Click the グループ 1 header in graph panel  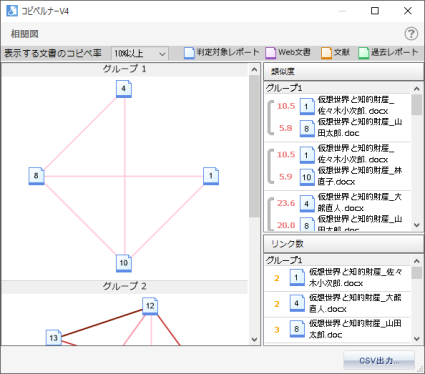pos(124,69)
